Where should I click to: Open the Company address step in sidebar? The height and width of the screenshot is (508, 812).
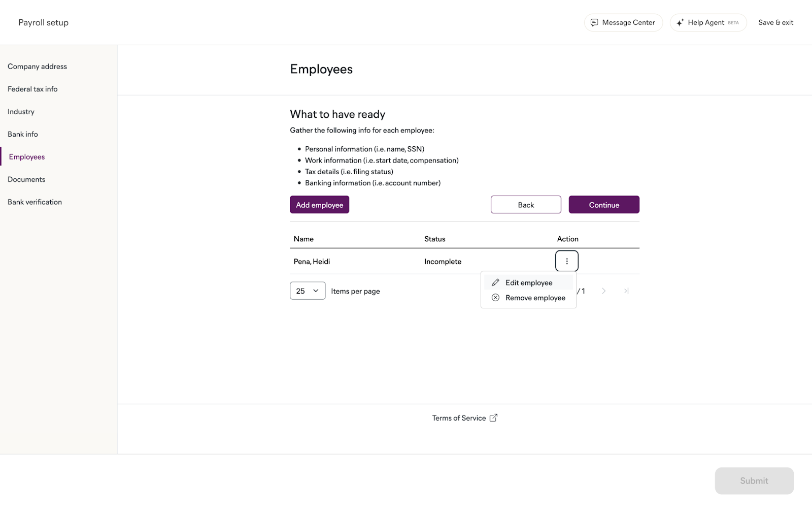tap(37, 67)
